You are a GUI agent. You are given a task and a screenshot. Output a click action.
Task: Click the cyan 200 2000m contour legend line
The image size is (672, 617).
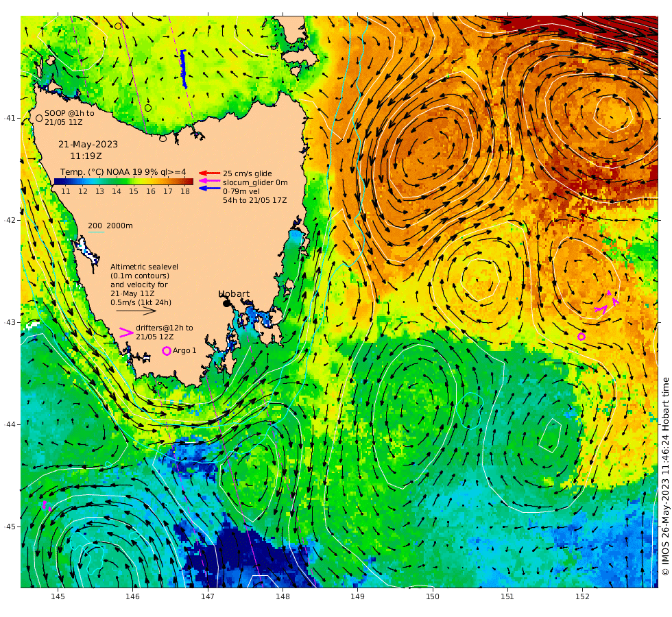96,232
